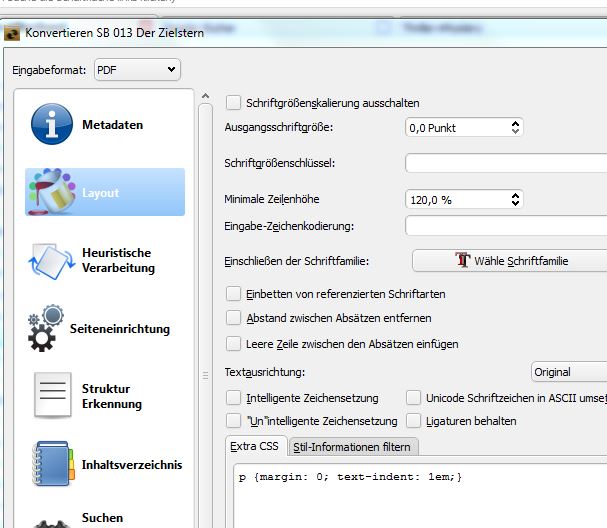The image size is (607, 528).
Task: Click the Eingabe-Zeichenkodierung input field
Action: tap(506, 226)
